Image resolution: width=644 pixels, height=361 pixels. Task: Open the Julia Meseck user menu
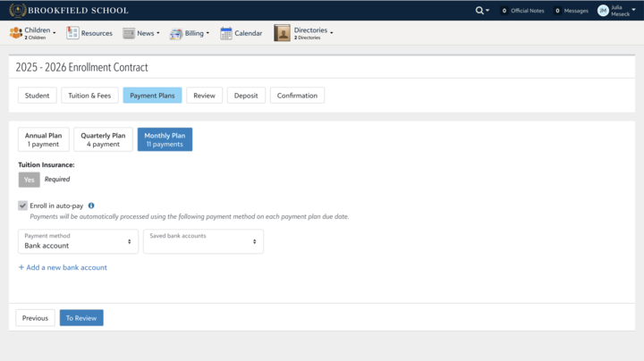click(616, 11)
